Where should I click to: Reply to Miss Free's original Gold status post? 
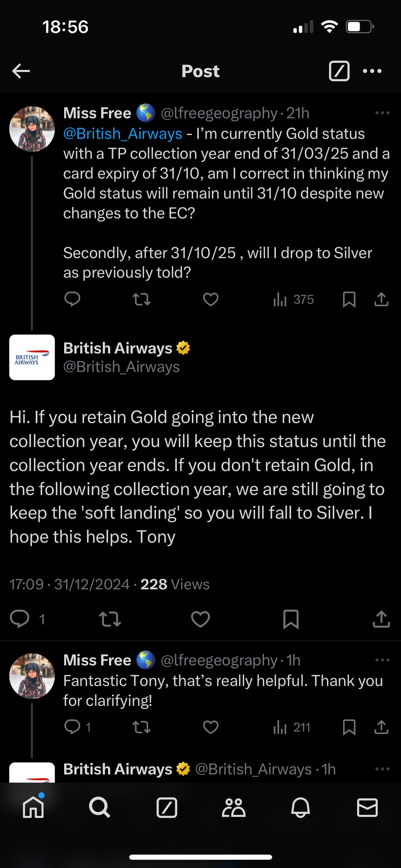point(72,300)
